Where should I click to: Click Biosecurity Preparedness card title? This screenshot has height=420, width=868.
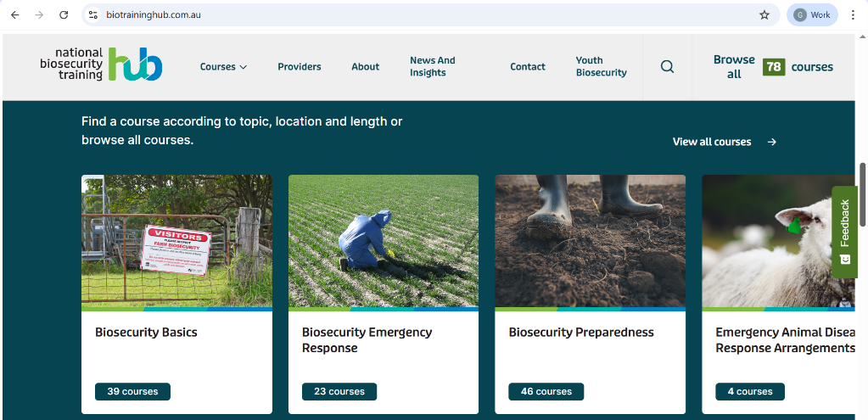click(581, 332)
